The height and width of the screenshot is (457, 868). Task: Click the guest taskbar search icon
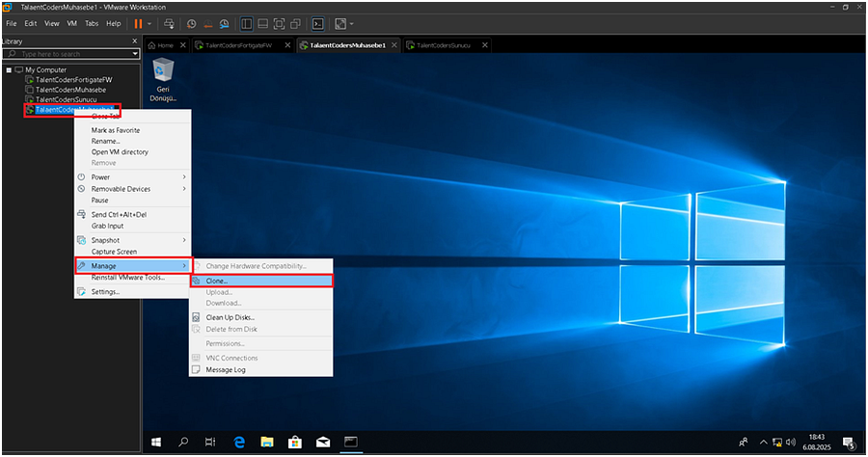pos(183,443)
